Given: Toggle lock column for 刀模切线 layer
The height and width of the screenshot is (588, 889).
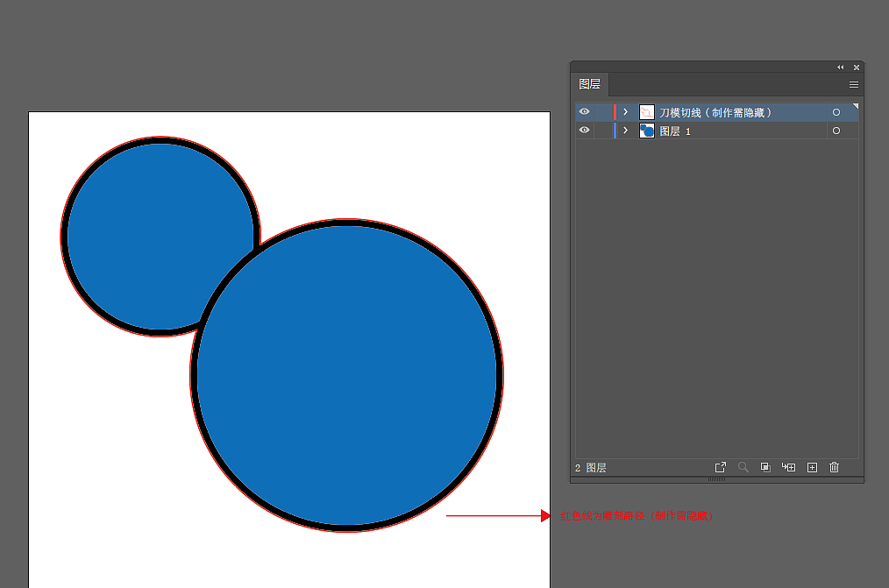Looking at the screenshot, I should click(x=603, y=112).
